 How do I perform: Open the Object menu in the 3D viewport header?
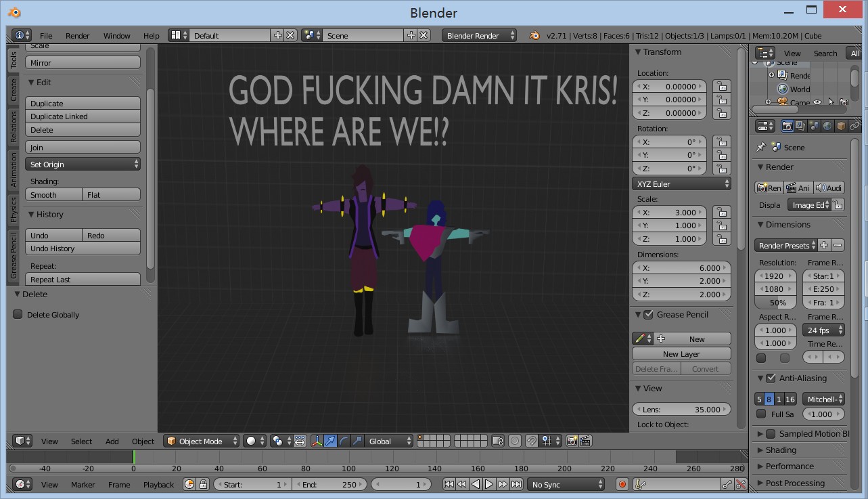click(x=143, y=441)
